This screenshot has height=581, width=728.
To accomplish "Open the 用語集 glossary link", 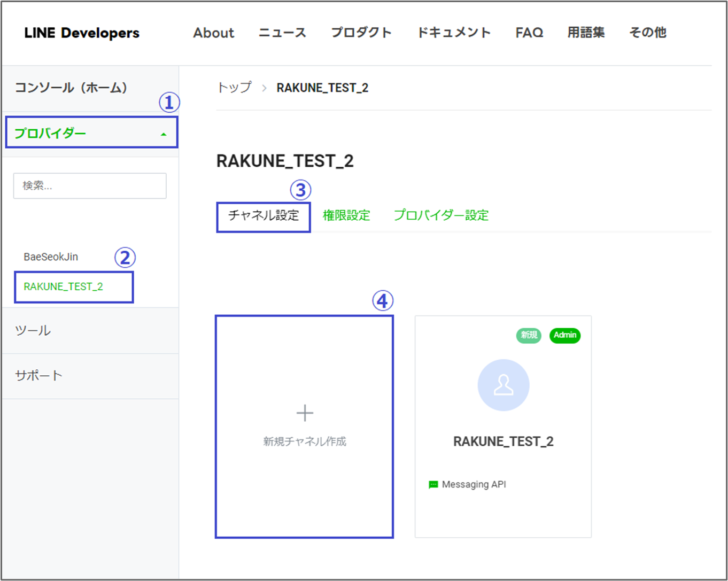I will click(586, 33).
